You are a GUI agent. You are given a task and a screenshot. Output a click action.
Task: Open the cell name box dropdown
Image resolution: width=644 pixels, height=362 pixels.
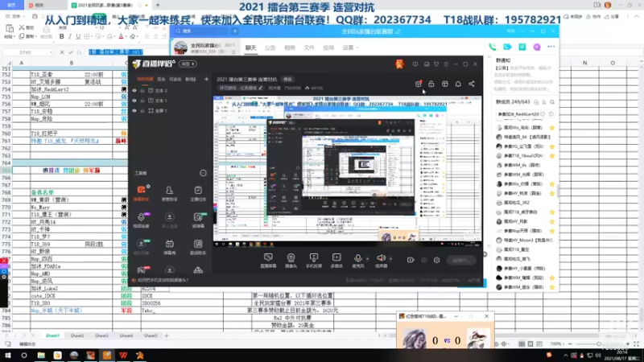coord(50,52)
